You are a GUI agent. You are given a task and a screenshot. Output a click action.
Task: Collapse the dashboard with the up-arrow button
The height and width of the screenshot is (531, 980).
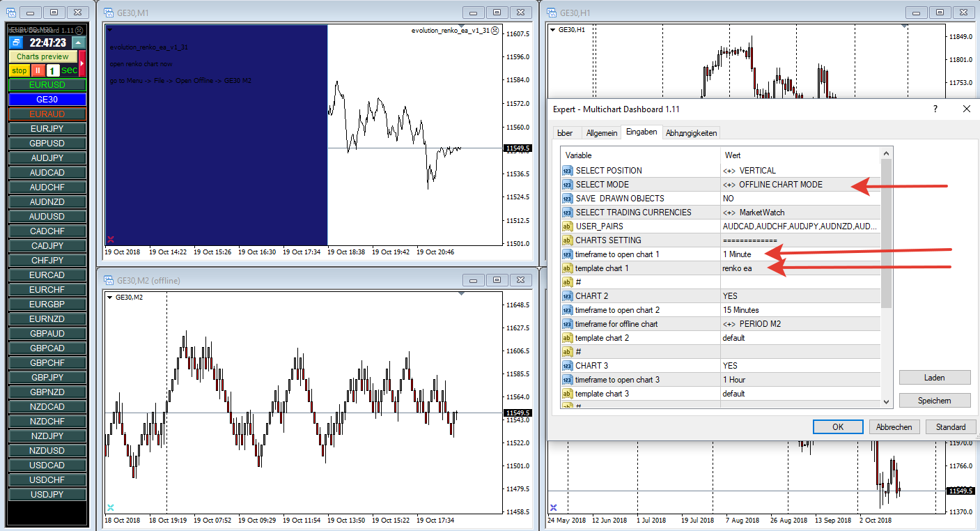tap(78, 43)
